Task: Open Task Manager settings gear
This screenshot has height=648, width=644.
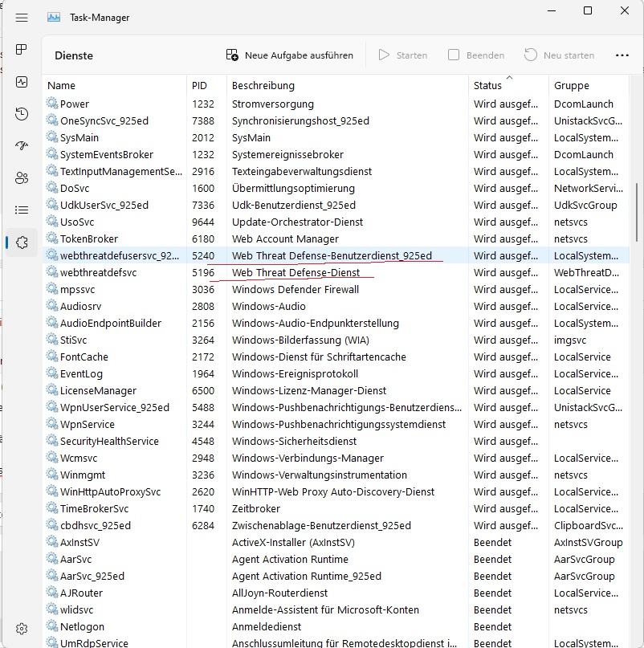Action: click(x=22, y=629)
